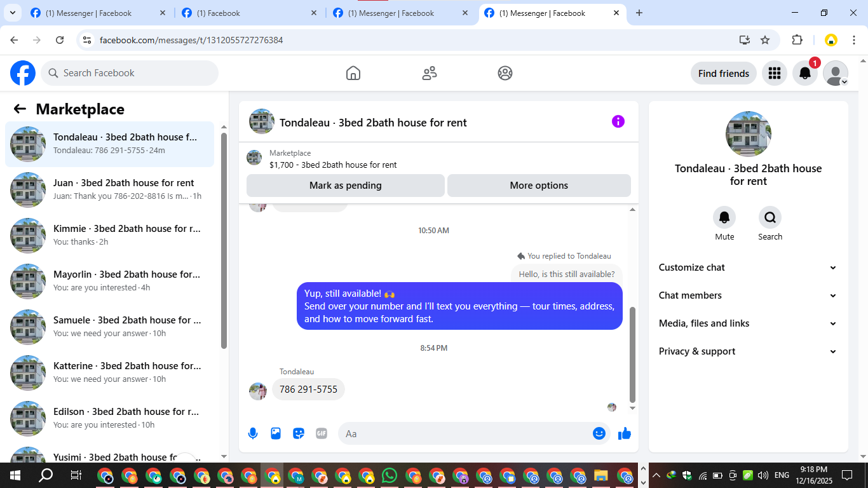Image resolution: width=868 pixels, height=488 pixels.
Task: Click Mark as pending button
Action: [x=346, y=186]
